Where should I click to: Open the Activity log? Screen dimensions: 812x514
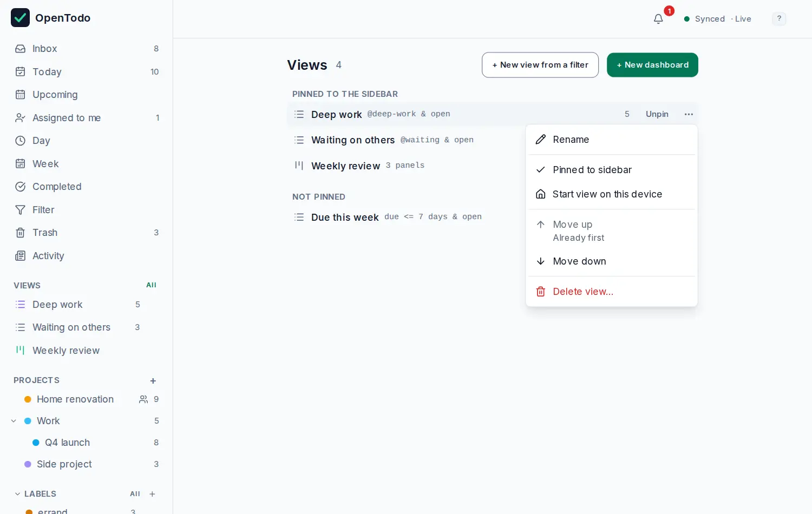point(87,256)
